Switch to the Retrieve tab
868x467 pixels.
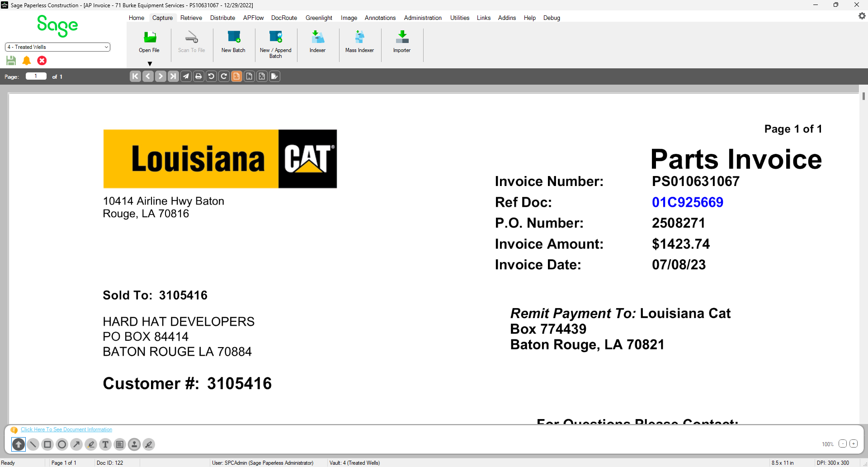tap(191, 18)
